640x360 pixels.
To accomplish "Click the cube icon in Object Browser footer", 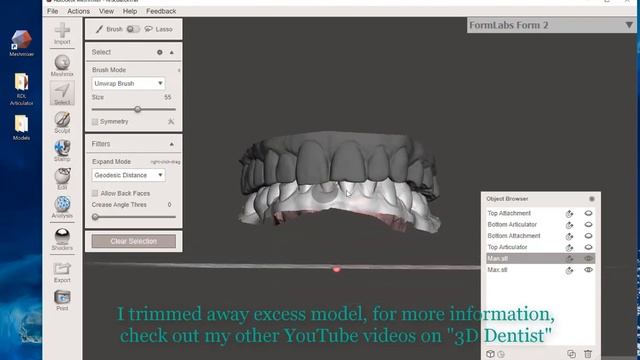I will 490,354.
